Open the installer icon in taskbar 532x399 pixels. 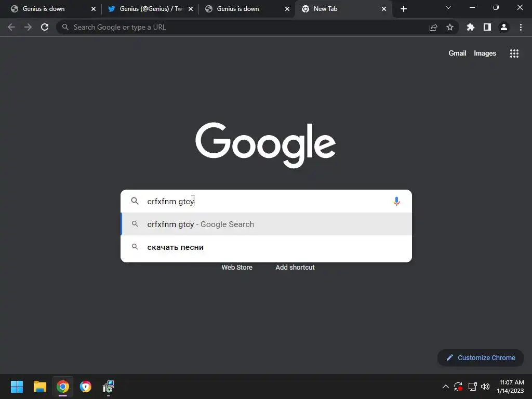coord(109,387)
